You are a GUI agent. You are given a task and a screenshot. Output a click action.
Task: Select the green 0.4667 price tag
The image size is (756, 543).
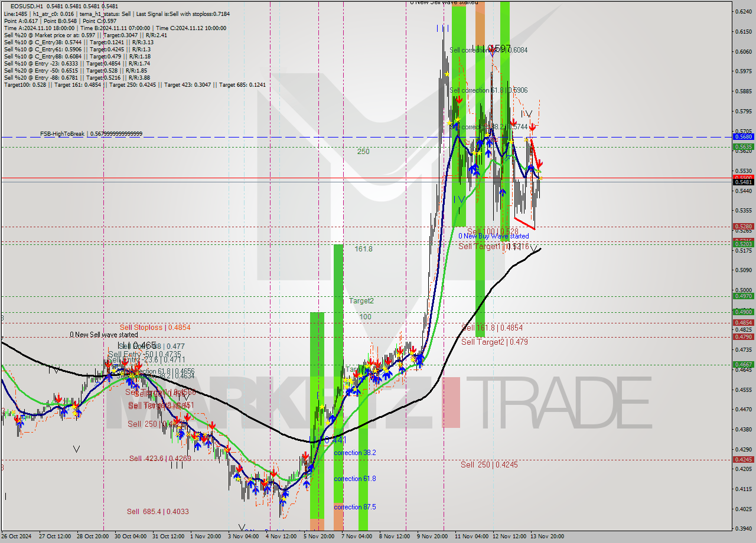pyautogui.click(x=742, y=365)
